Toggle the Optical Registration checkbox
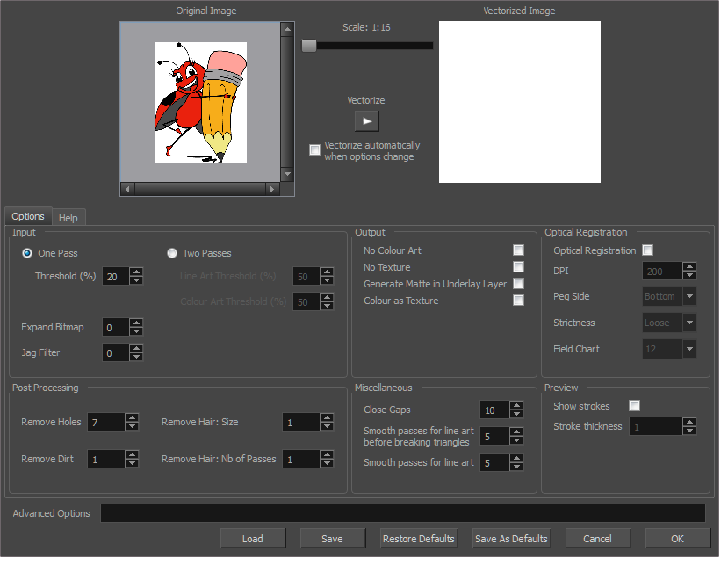The image size is (728, 566). [647, 250]
